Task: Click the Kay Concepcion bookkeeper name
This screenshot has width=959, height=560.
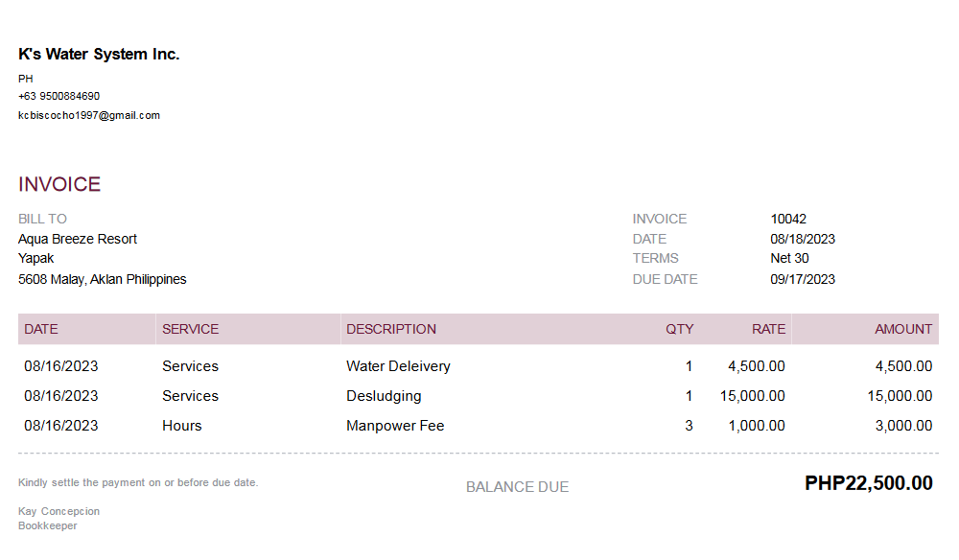Action: (x=58, y=511)
